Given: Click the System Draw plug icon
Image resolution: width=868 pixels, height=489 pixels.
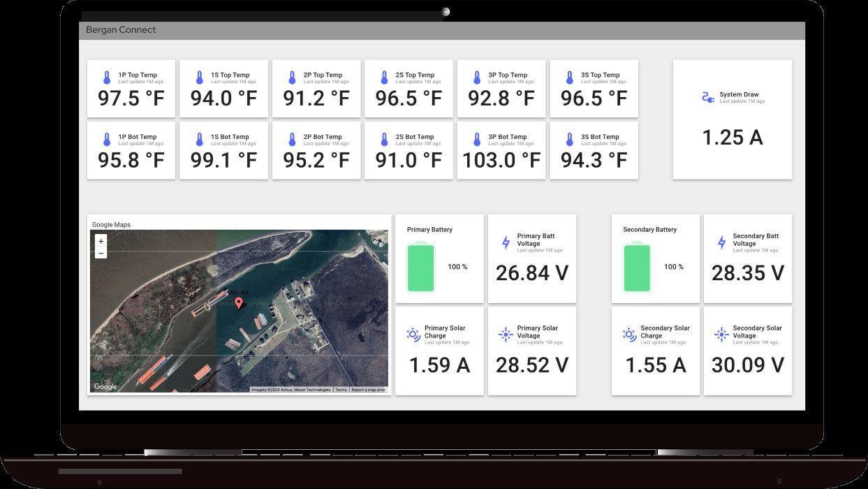Looking at the screenshot, I should pyautogui.click(x=707, y=98).
